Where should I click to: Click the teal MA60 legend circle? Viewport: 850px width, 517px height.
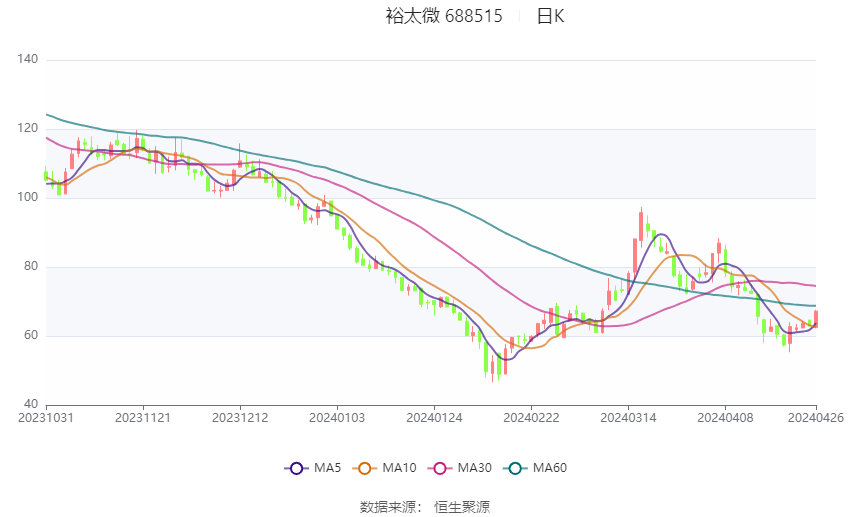516,468
